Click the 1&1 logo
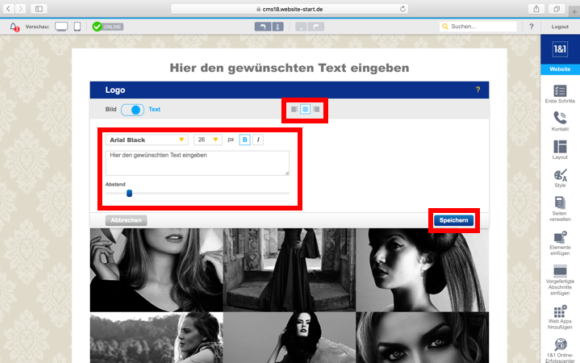580x363 pixels. 560,49
